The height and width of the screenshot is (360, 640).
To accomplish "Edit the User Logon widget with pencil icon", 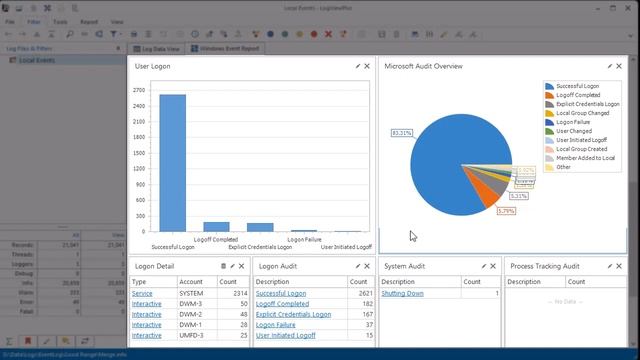I will coord(358,66).
